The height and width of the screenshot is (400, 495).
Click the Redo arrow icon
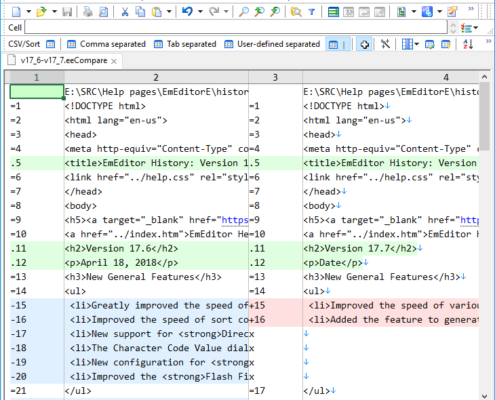(213, 12)
